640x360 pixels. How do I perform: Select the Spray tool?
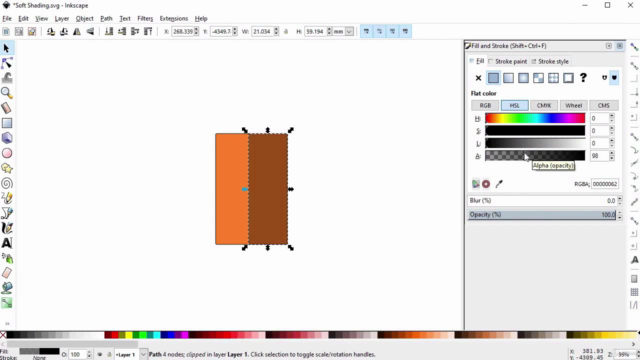(7, 258)
